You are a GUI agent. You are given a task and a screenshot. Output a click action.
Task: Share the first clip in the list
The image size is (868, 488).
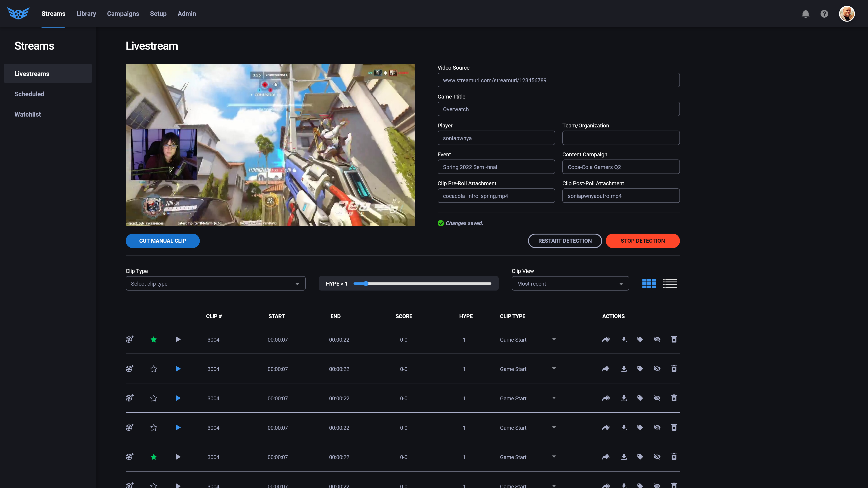tap(606, 340)
